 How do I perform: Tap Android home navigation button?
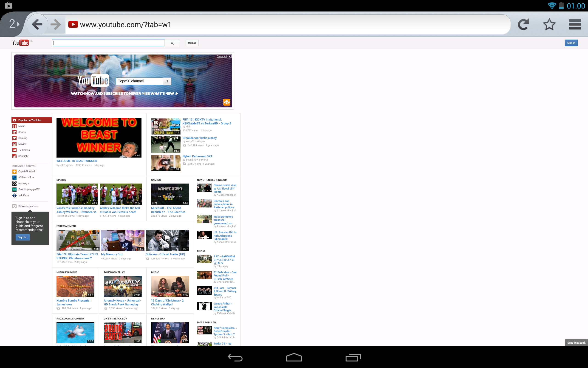click(x=294, y=357)
